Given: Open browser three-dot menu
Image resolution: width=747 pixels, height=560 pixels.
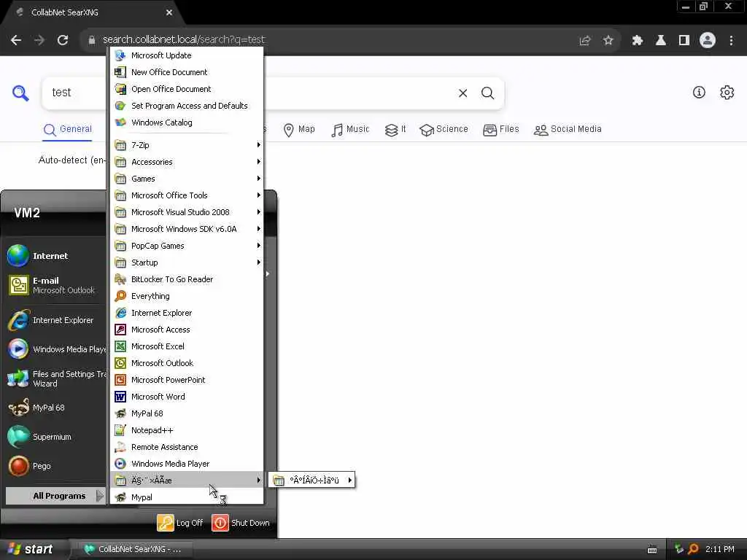Looking at the screenshot, I should (731, 41).
